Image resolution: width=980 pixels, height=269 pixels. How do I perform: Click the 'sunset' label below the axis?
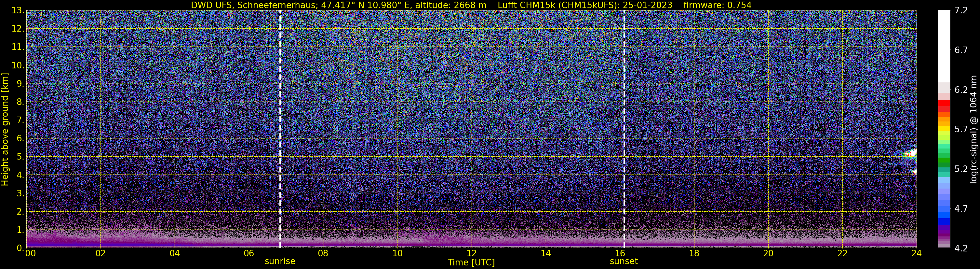pyautogui.click(x=624, y=262)
